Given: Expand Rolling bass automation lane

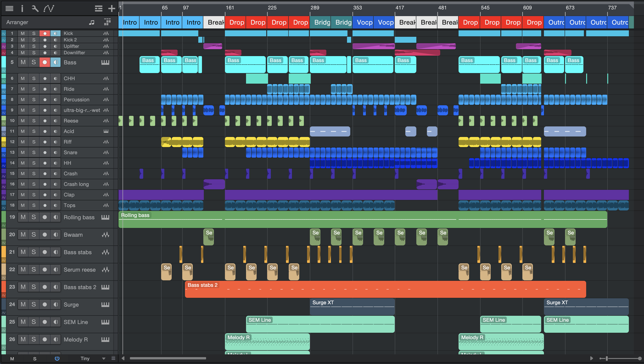Looking at the screenshot, I should (x=3, y=226).
